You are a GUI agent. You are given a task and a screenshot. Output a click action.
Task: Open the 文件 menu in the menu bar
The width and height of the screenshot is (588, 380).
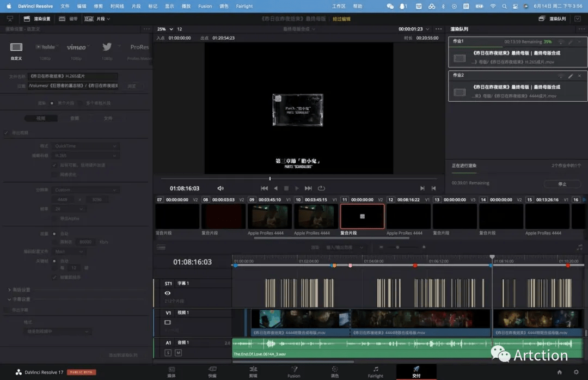(x=65, y=6)
